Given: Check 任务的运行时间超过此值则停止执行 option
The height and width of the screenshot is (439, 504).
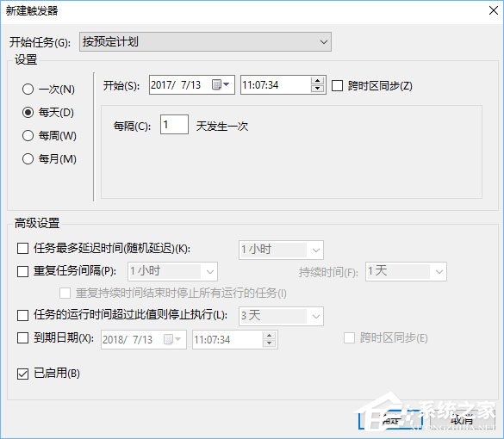Looking at the screenshot, I should coord(22,315).
